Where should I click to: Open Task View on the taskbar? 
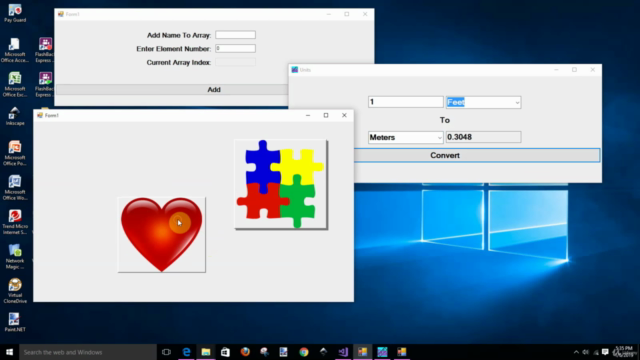pyautogui.click(x=166, y=352)
